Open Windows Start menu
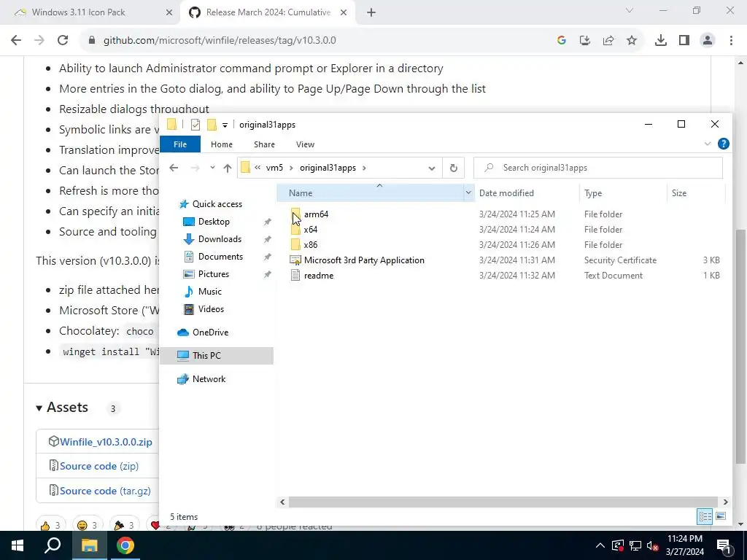The height and width of the screenshot is (560, 747). click(x=18, y=545)
